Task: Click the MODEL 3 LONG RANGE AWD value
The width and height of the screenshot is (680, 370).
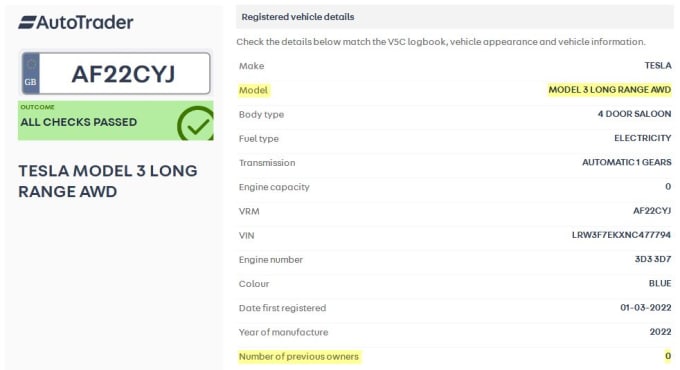Action: (609, 90)
